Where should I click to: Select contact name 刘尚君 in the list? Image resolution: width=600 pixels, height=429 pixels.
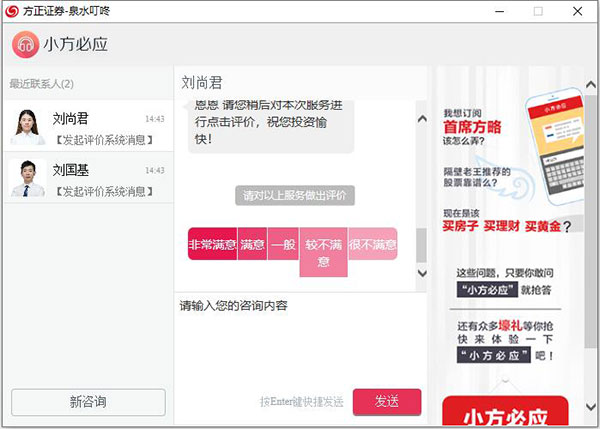click(x=70, y=119)
